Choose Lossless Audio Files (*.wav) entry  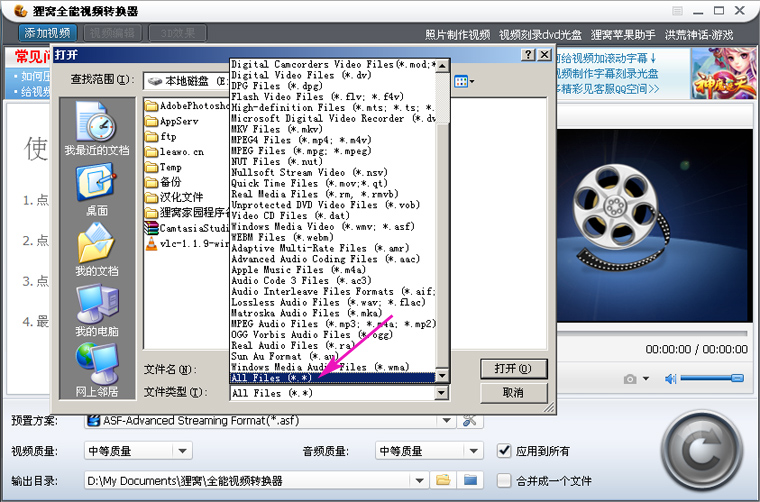pos(332,302)
